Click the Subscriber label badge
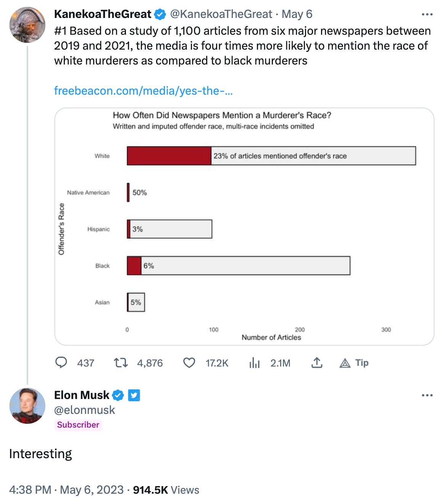The image size is (442, 504). click(78, 425)
